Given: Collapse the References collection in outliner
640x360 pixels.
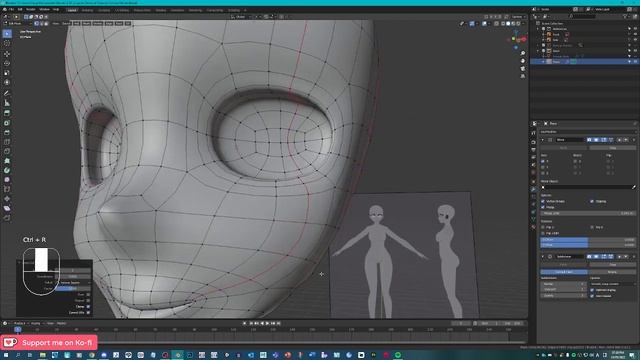Looking at the screenshot, I should point(538,29).
